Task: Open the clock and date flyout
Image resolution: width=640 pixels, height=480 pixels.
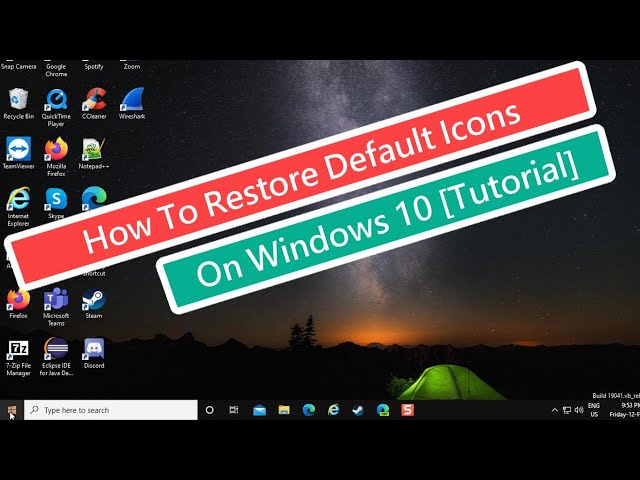Action: [624, 410]
